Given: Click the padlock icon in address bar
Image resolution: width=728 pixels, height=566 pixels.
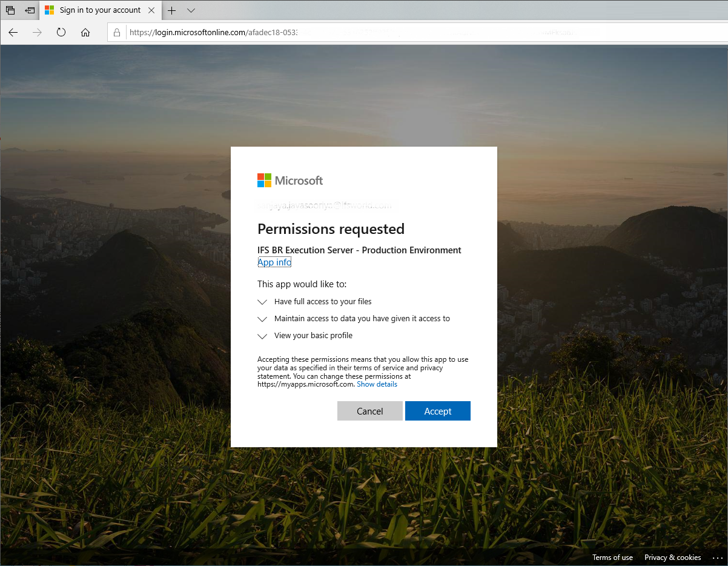Looking at the screenshot, I should [116, 33].
